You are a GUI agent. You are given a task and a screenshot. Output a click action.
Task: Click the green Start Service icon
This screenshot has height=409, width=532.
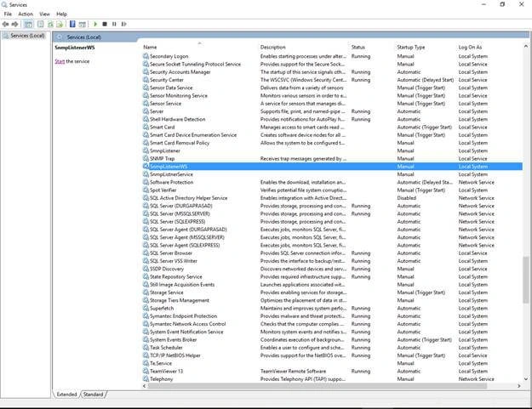coord(95,24)
